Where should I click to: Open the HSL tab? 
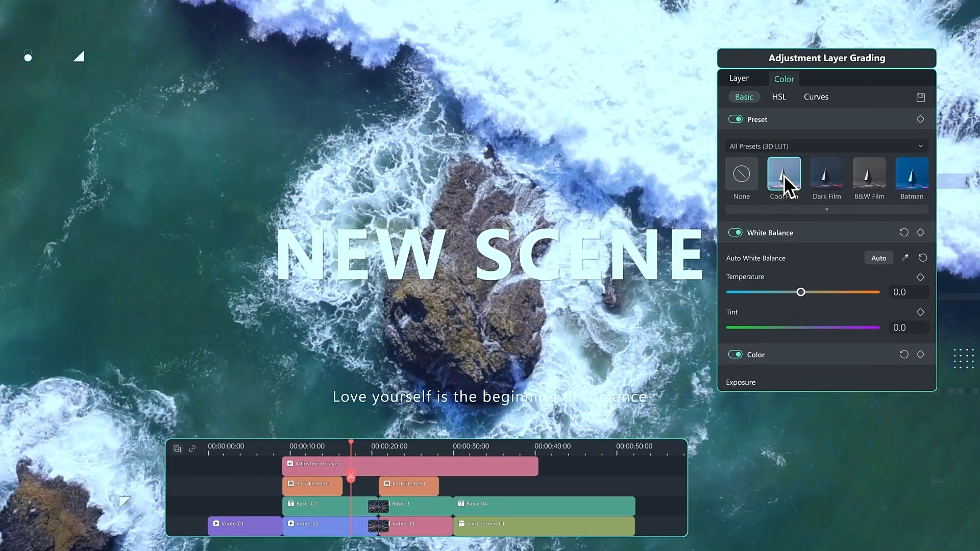tap(779, 97)
